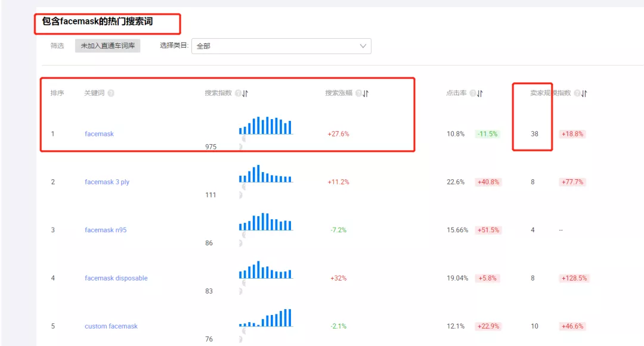Open the 选择类目 dropdown showing 全部
Screen dimensions: 644x346
[x=281, y=46]
